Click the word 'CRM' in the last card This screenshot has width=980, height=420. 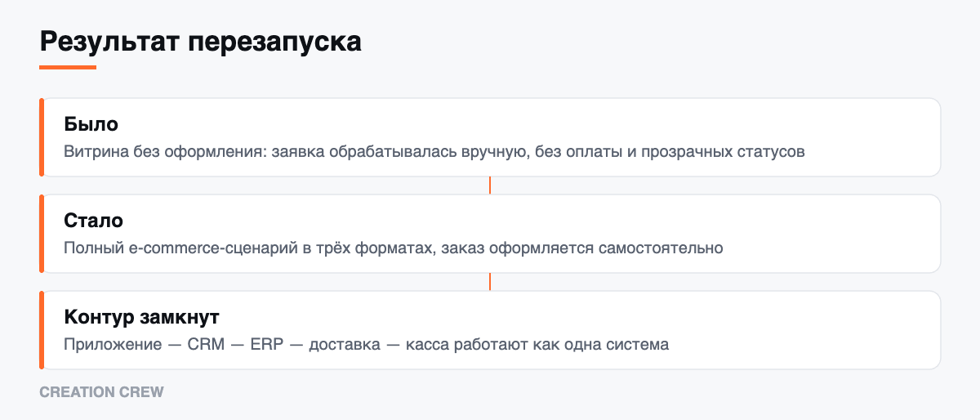tap(206, 345)
